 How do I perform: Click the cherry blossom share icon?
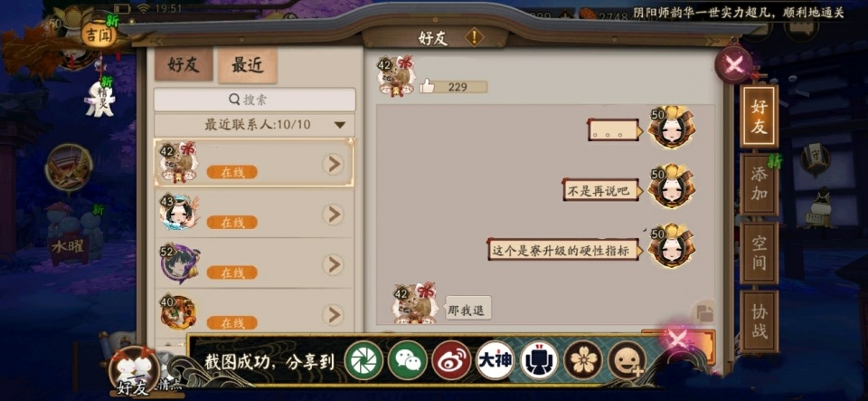click(x=583, y=360)
